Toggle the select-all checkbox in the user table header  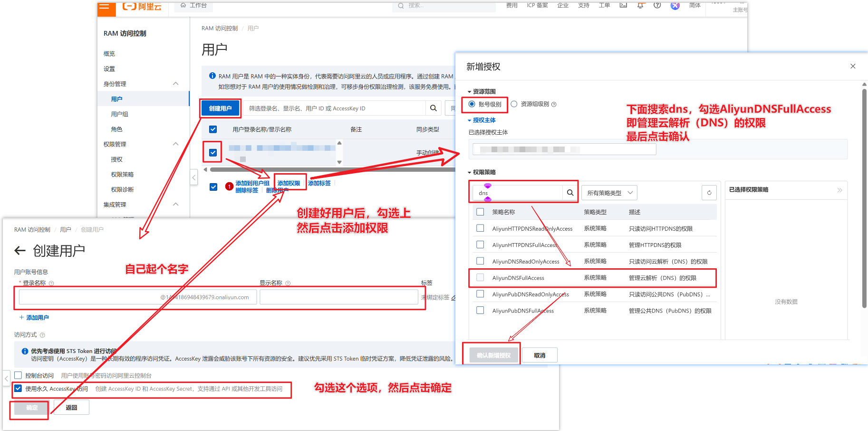point(213,129)
